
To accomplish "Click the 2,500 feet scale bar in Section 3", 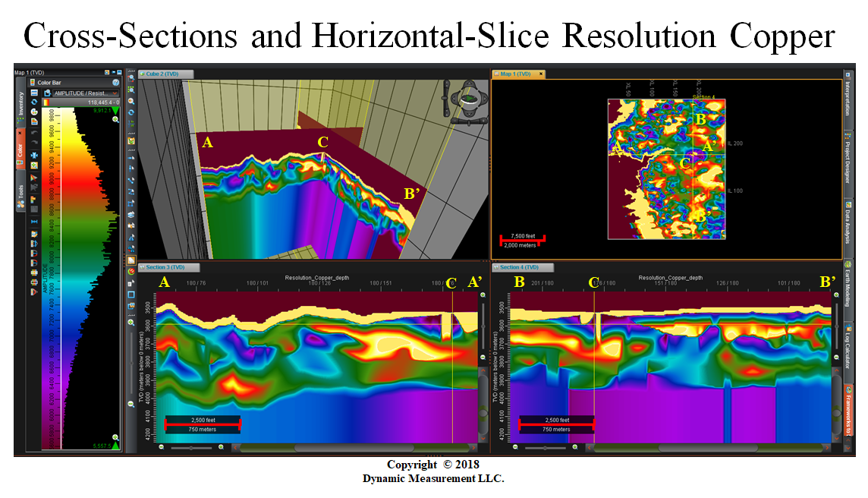I will (x=203, y=424).
